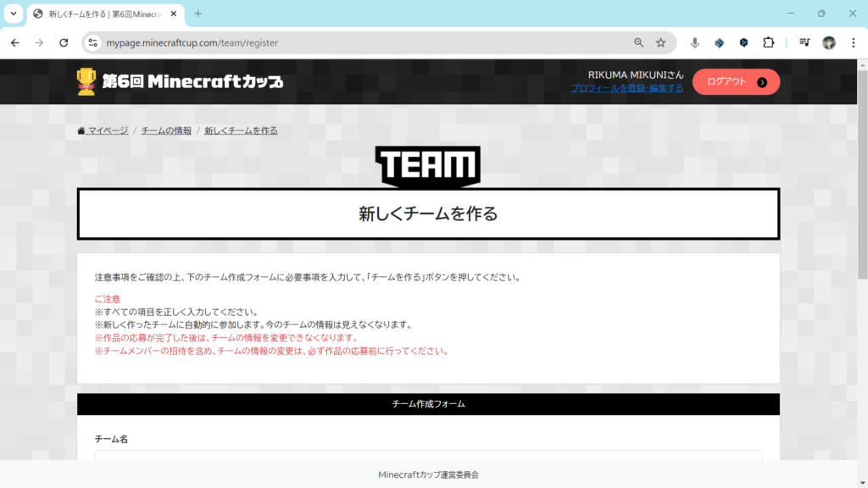Image resolution: width=868 pixels, height=488 pixels.
Task: Open the zoom magnifier icon in address bar
Action: pos(638,42)
